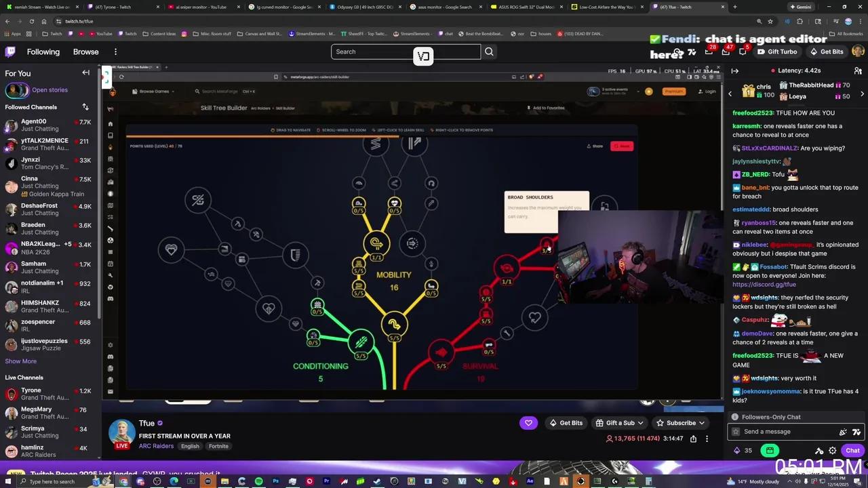
Task: Click the red Reset button in the skill builder
Action: point(622,146)
